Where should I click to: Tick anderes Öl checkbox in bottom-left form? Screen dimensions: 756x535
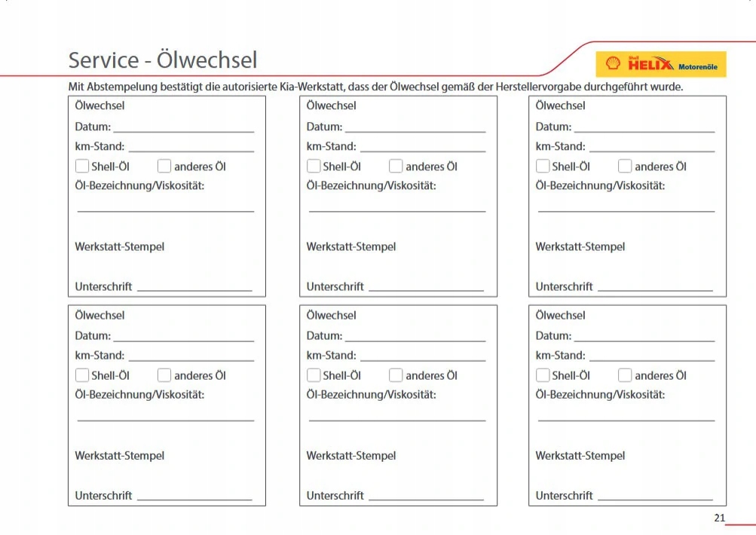[x=164, y=375]
